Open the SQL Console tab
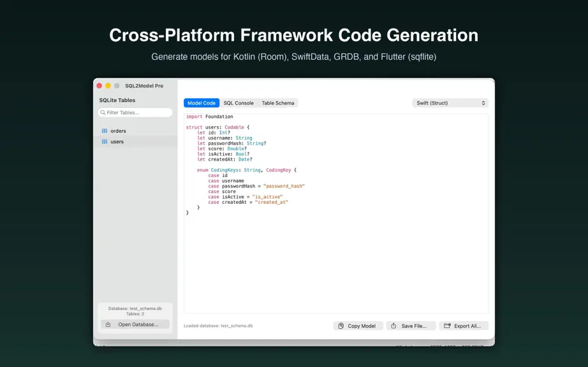Image resolution: width=588 pixels, height=367 pixels. click(239, 103)
